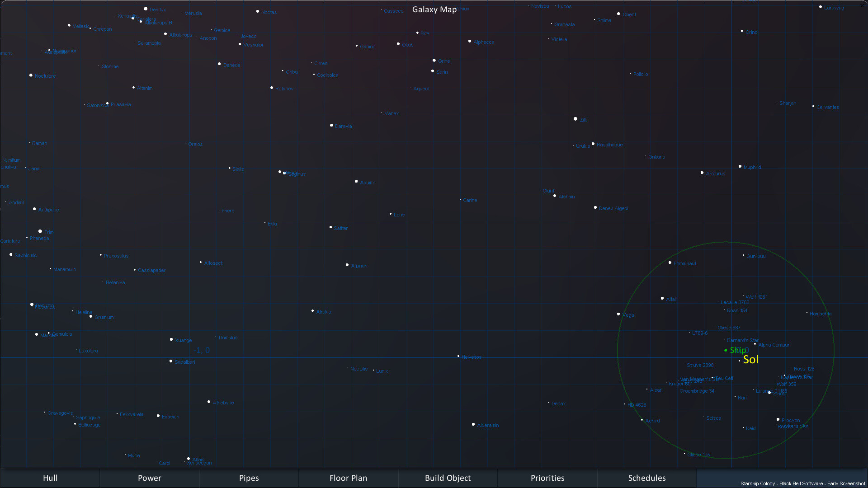Select the star Procyon

point(777,420)
